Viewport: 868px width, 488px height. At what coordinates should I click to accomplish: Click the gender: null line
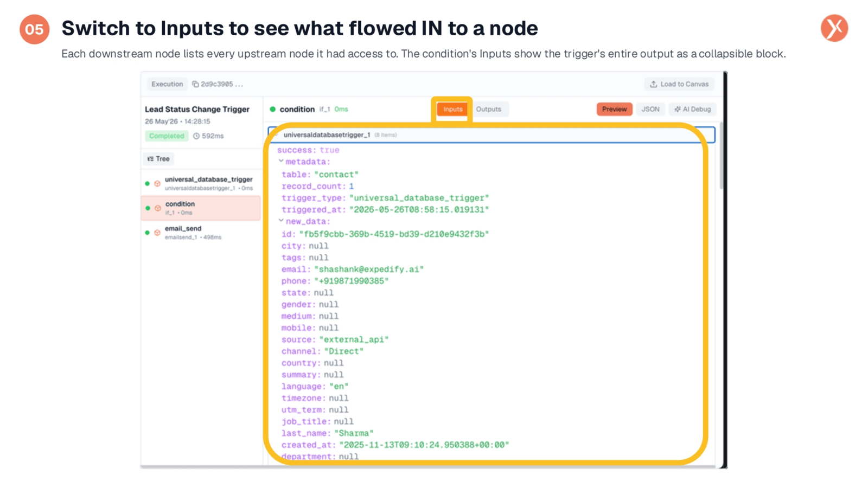310,305
